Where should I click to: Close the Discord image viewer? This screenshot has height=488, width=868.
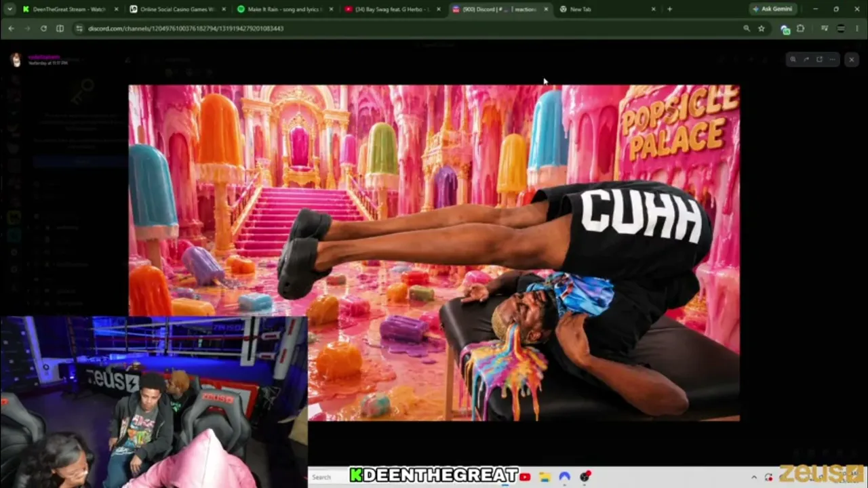pos(852,60)
